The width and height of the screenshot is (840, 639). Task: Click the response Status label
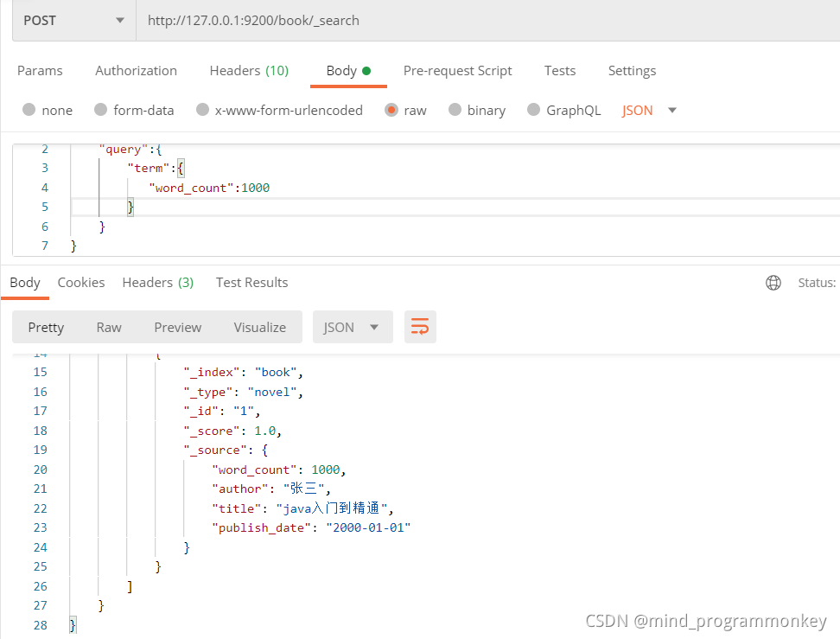point(817,283)
